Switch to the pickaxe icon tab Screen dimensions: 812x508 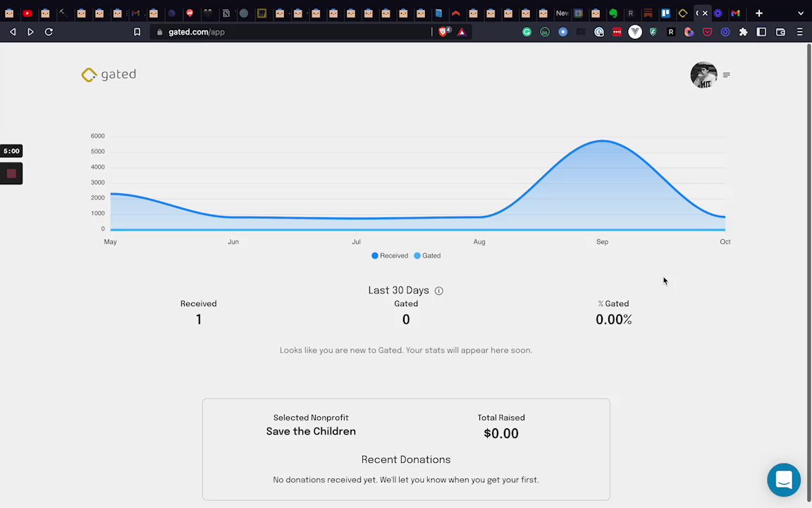click(x=63, y=13)
